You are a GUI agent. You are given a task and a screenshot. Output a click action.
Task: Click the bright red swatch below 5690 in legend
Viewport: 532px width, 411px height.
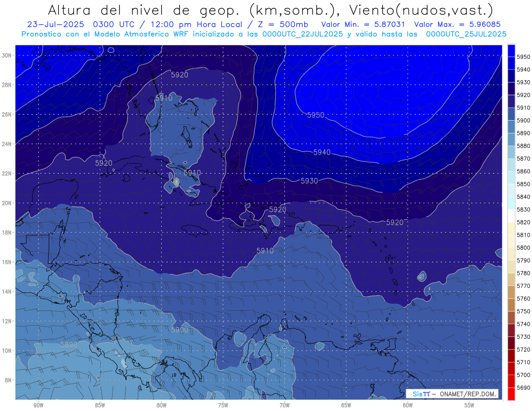coord(511,394)
